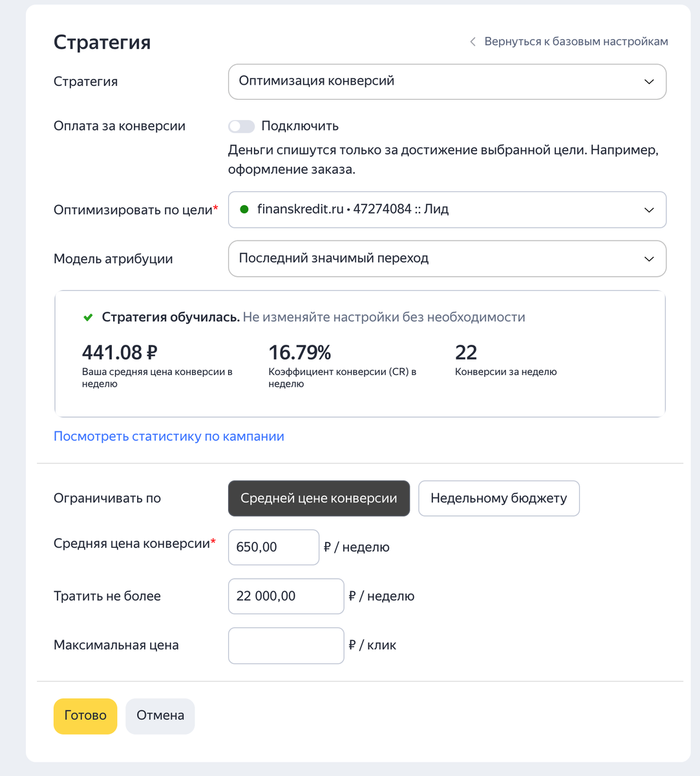Screen dimensions: 700x776
Task: Click the Тратить не более input 22 000,00
Action: coord(286,596)
